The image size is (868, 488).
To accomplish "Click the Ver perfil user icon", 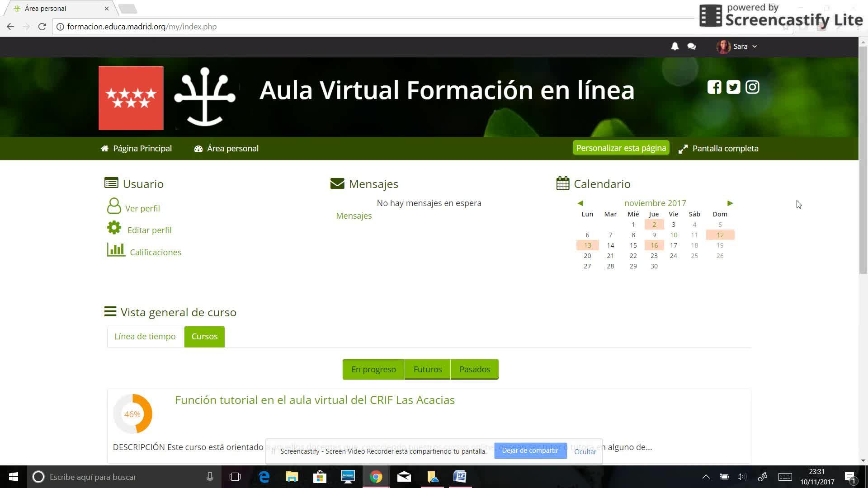I will [x=114, y=206].
